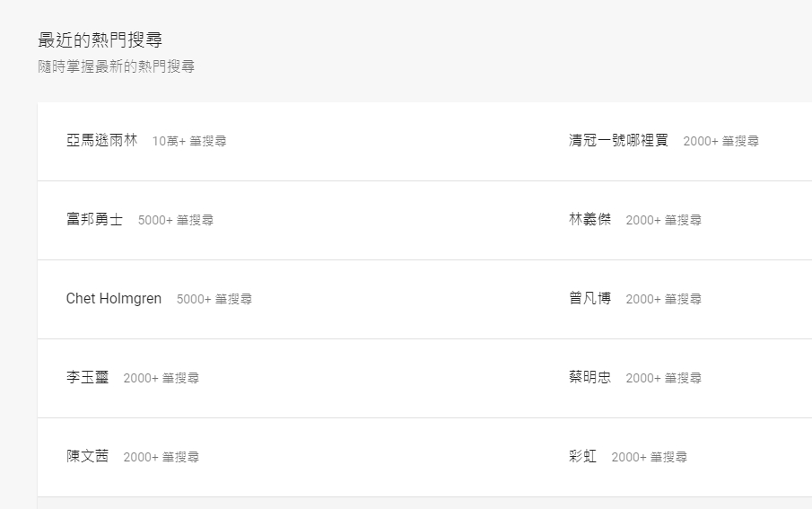Click the 10萬+ 筆搜尋 count

pos(189,142)
